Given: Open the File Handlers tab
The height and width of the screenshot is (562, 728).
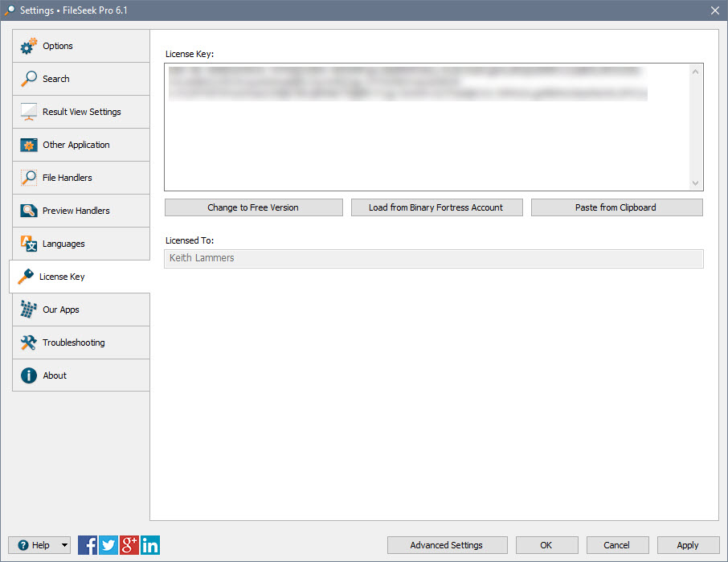Looking at the screenshot, I should click(81, 178).
